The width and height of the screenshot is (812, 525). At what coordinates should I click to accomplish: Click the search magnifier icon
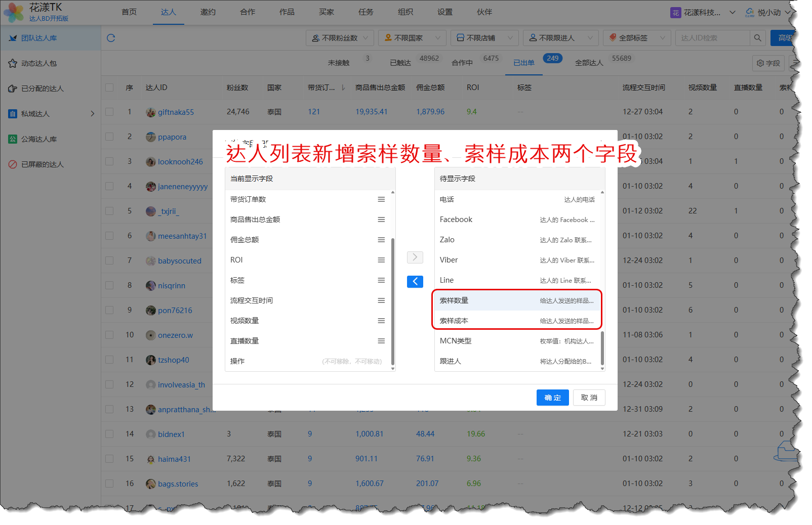[x=757, y=38]
